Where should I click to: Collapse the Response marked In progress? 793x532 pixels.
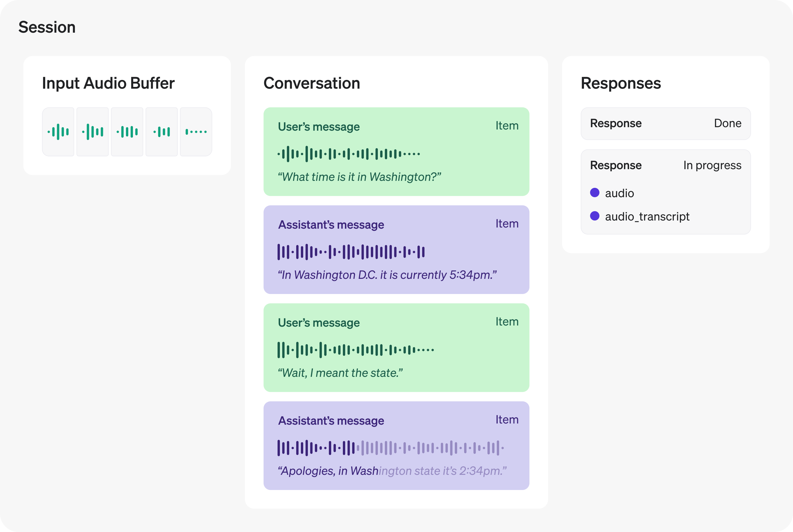point(665,165)
